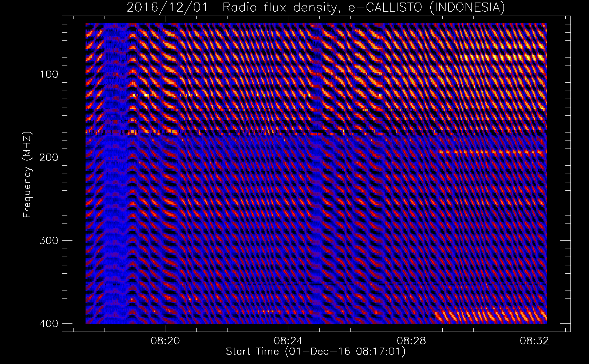589x364 pixels.
Task: Click the 'Start Time (01-Dec-16 08:17:01)' label
Action: click(316, 352)
